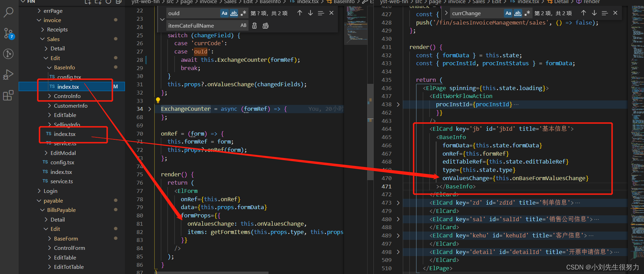
Task: Go to previous match in ouId find widget
Action: pos(300,13)
